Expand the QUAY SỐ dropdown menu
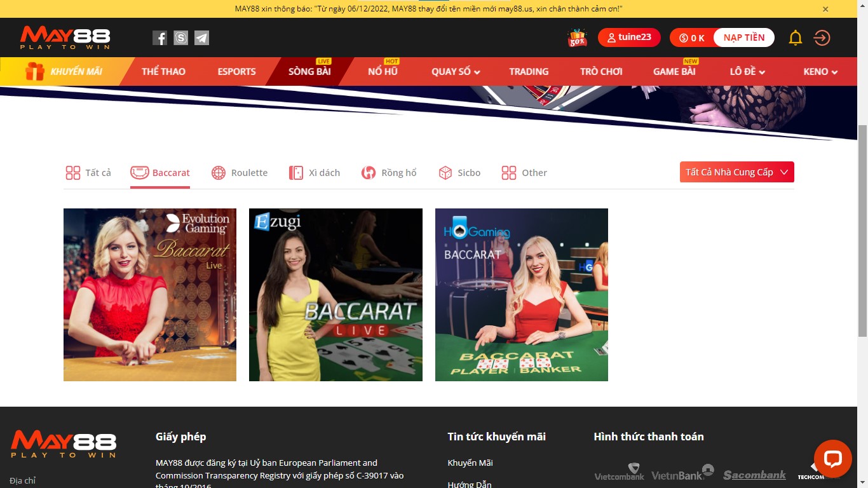Viewport: 868px width, 488px height. coord(456,71)
